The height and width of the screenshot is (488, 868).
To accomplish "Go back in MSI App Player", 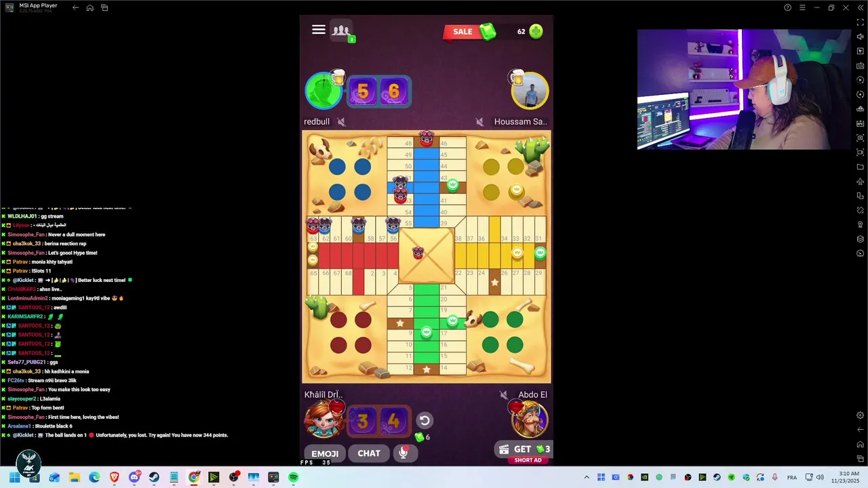I will tap(75, 7).
